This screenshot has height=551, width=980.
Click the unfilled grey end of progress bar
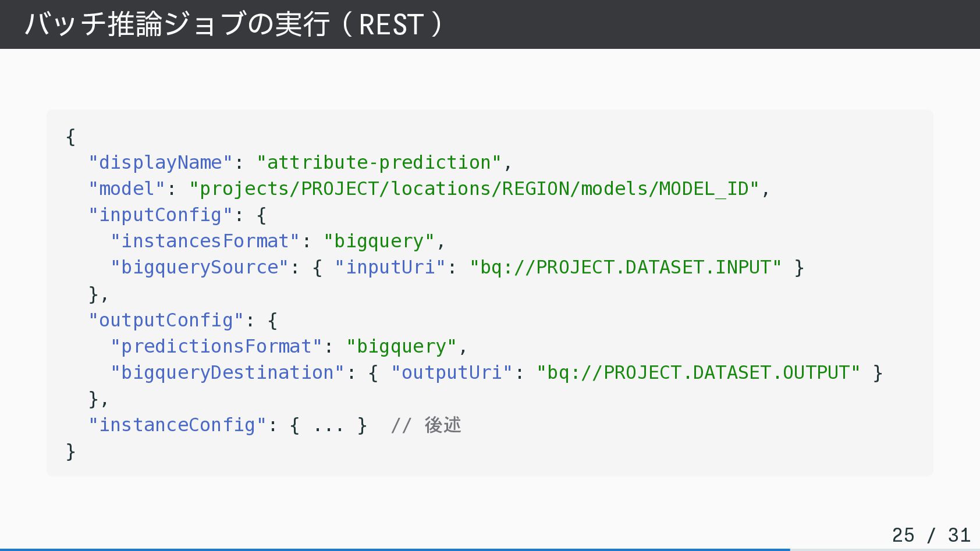pyautogui.click(x=885, y=549)
